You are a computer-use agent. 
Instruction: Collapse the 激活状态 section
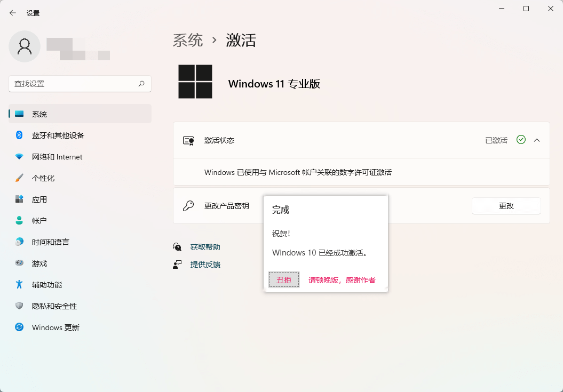537,140
